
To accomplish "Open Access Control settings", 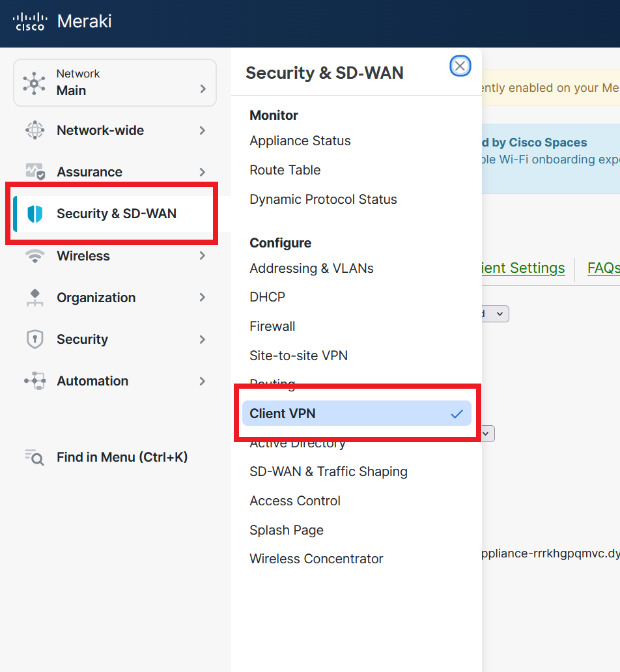I will (295, 501).
